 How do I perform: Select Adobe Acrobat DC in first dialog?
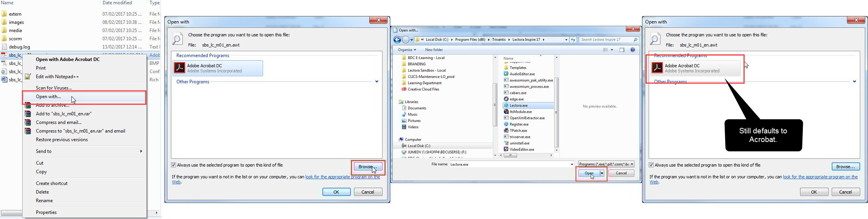coord(218,68)
